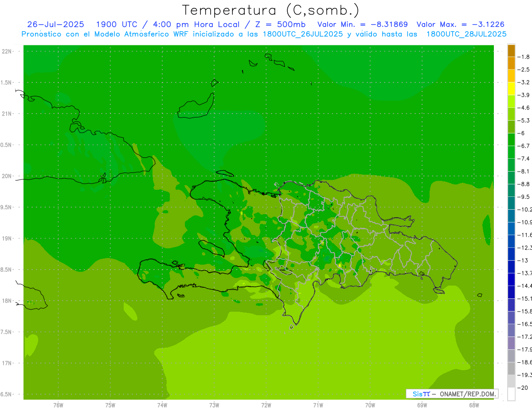Click the '-4.6' color scale value

(524, 108)
